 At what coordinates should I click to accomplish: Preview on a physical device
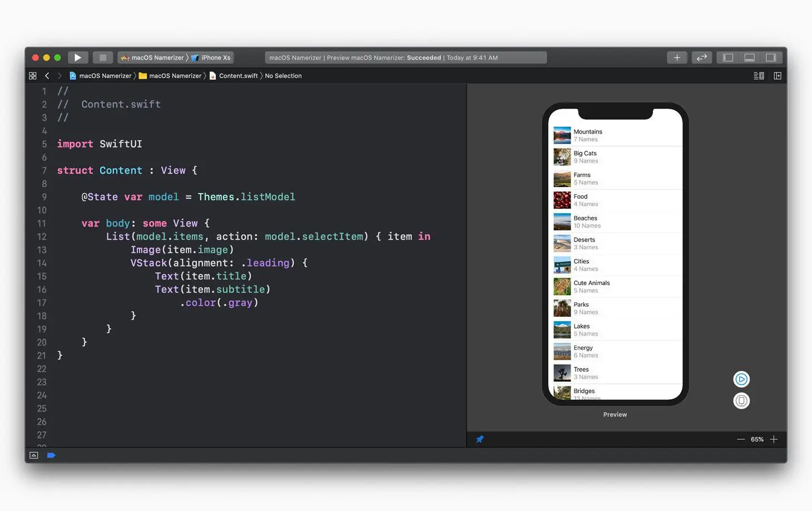(741, 401)
